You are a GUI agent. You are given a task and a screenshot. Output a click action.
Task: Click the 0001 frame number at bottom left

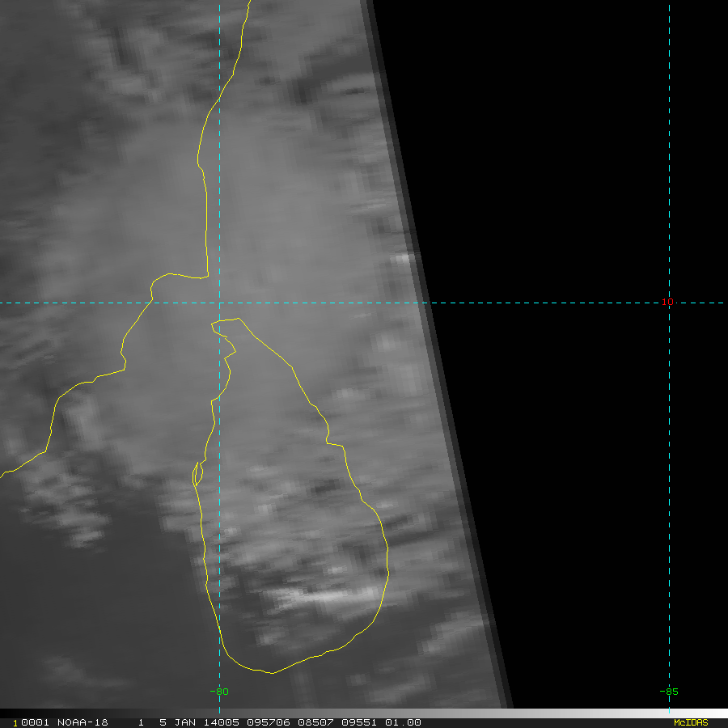[x=31, y=722]
